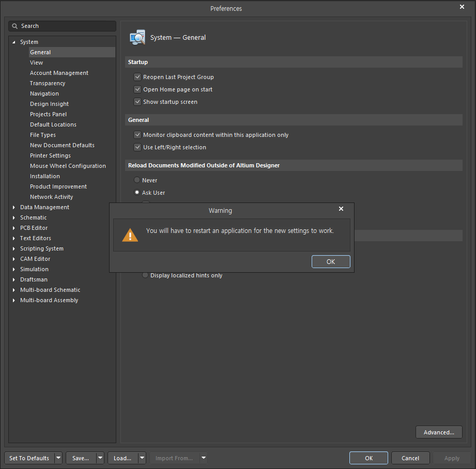Expand the Data Management node
This screenshot has height=469, width=476.
pyautogui.click(x=13, y=207)
